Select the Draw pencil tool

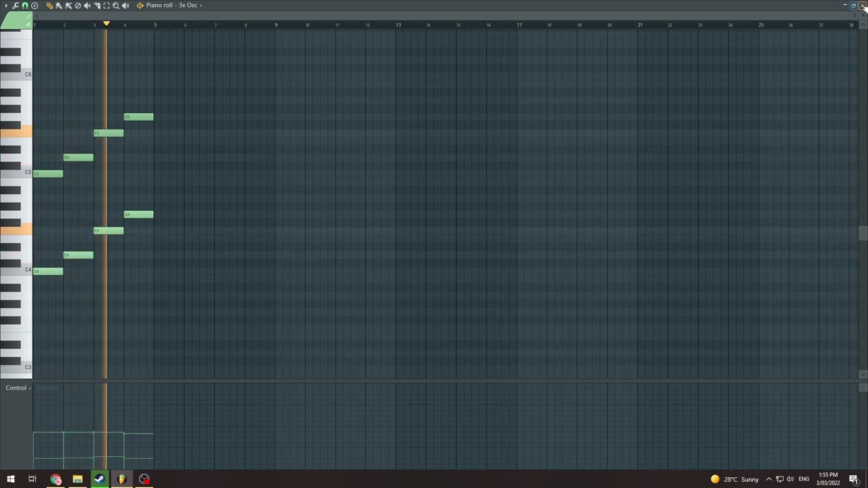50,5
